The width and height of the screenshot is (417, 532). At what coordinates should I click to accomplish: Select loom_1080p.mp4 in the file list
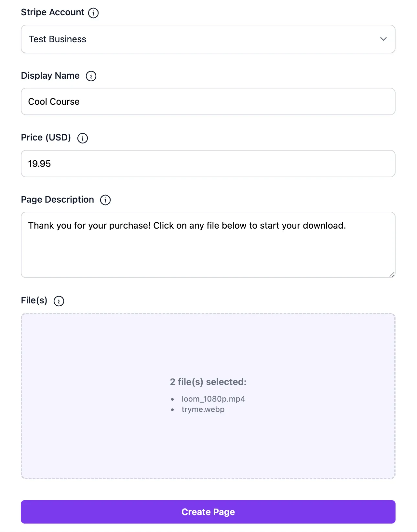pyautogui.click(x=213, y=399)
